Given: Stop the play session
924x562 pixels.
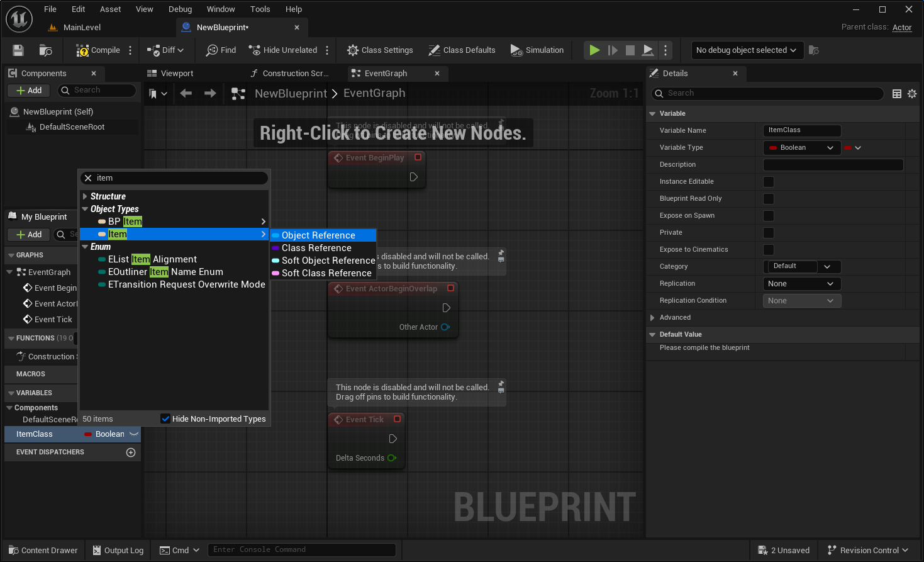Looking at the screenshot, I should [x=630, y=50].
